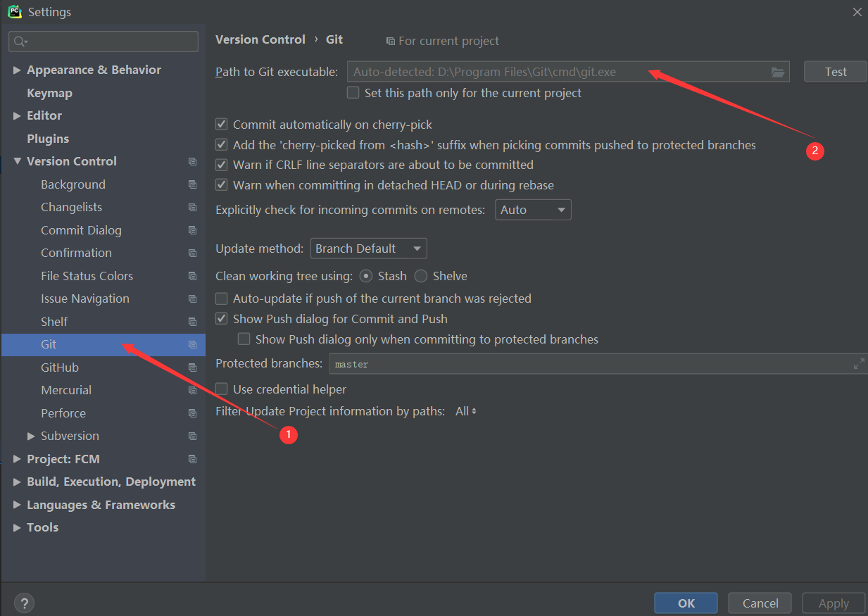Expand the Editor section arrow
Viewport: 868px width, 616px height.
pyautogui.click(x=17, y=115)
